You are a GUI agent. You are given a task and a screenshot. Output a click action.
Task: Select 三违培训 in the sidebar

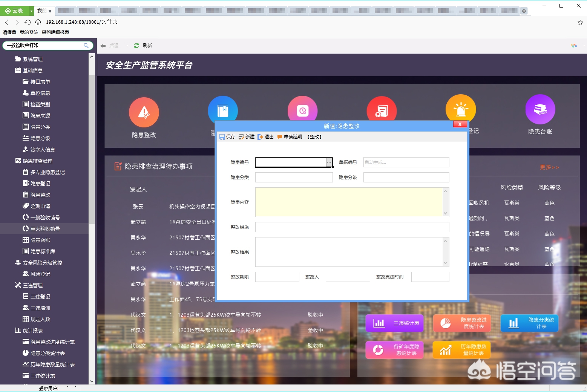[37, 308]
